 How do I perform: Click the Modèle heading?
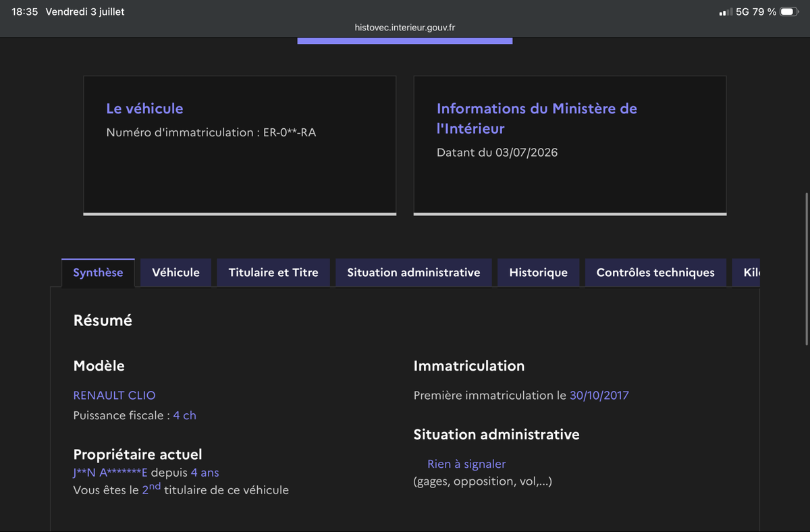99,366
